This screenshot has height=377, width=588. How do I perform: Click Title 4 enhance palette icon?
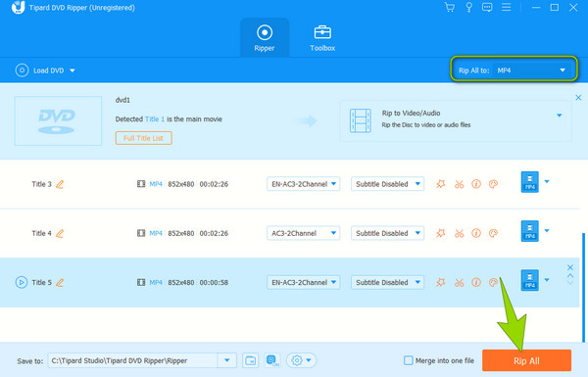[494, 233]
